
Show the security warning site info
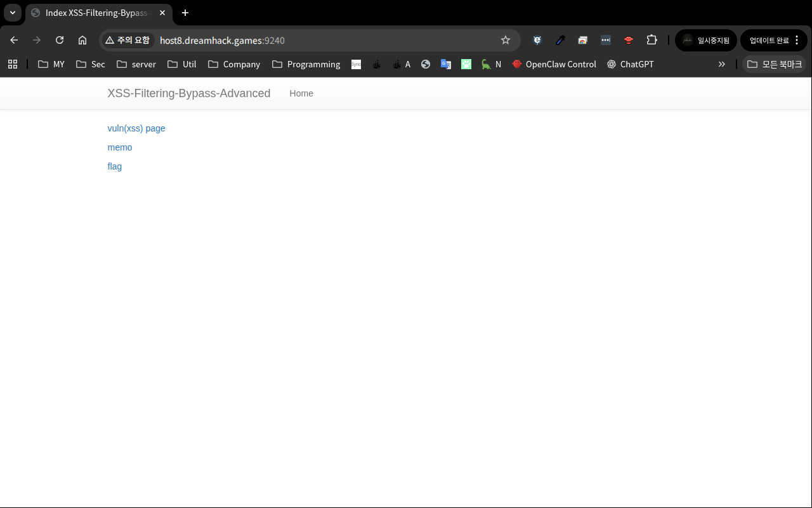coord(128,40)
